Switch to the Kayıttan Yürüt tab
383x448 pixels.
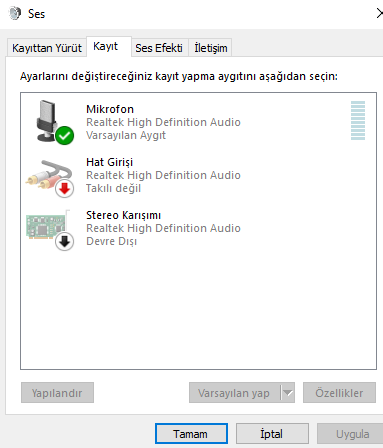pos(47,48)
